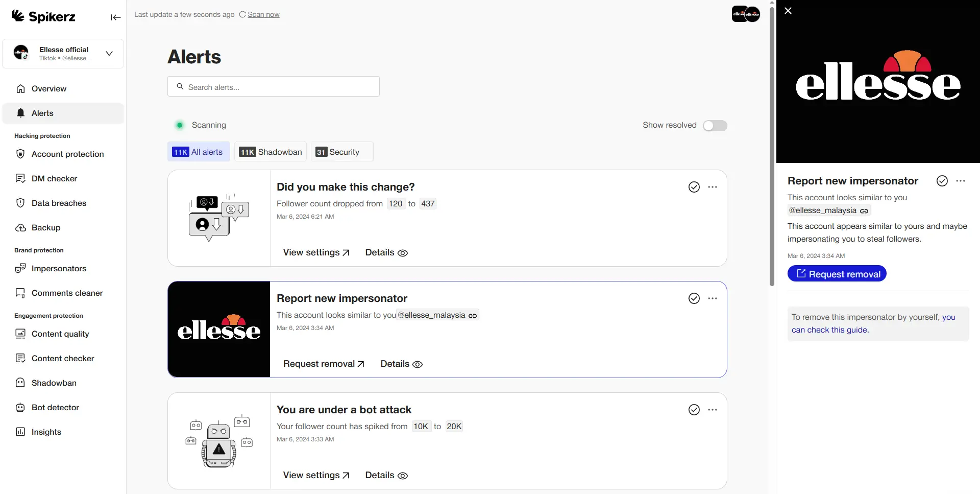Switch to the Shadowban tab
The width and height of the screenshot is (980, 494).
pos(271,152)
